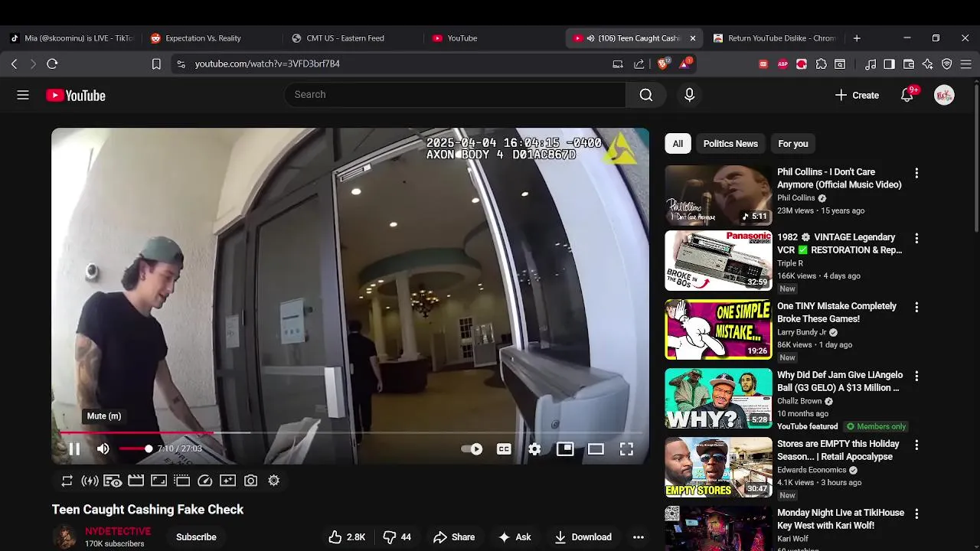This screenshot has width=980, height=551.
Task: Toggle theater mode
Action: point(596,449)
